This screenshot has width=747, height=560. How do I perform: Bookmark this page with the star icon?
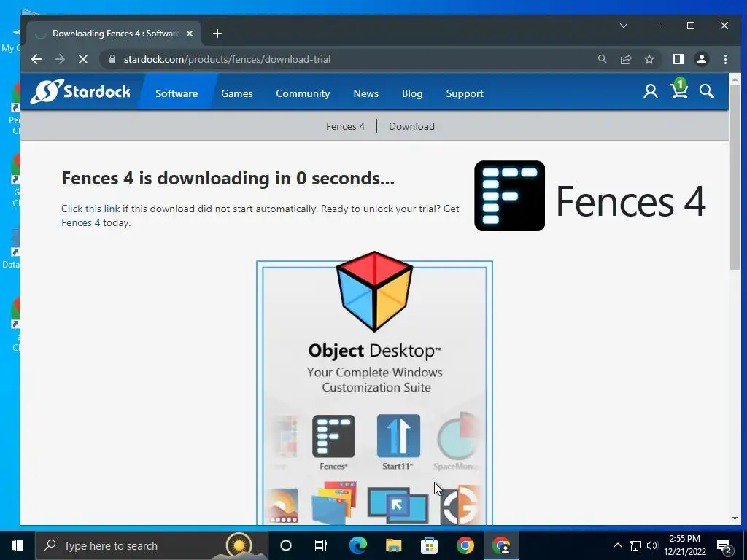click(x=649, y=59)
